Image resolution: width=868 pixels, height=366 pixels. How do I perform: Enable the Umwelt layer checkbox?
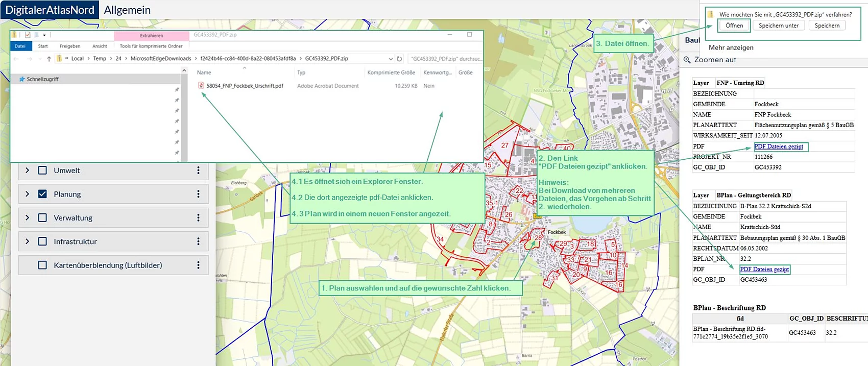point(42,170)
